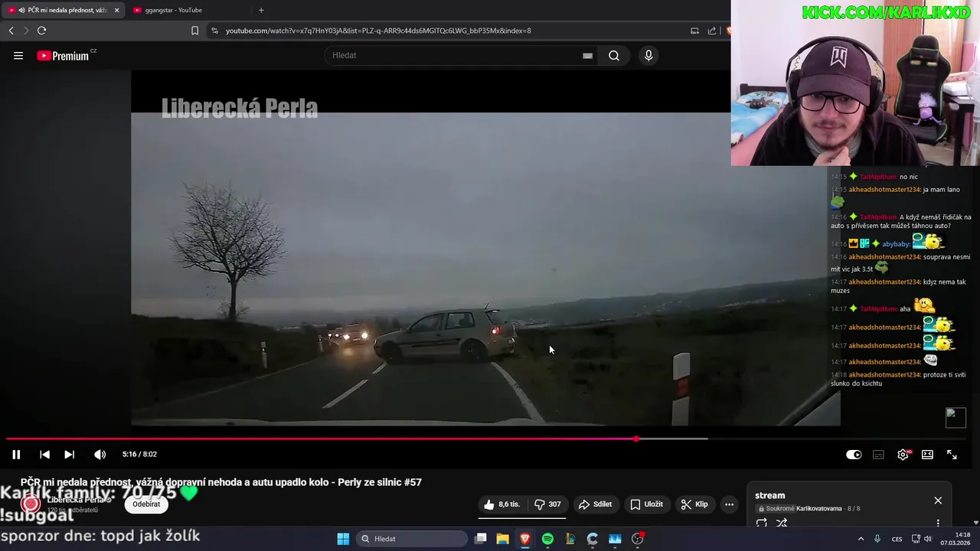The image size is (980, 551).
Task: Open Spotify from the taskbar
Action: click(547, 539)
